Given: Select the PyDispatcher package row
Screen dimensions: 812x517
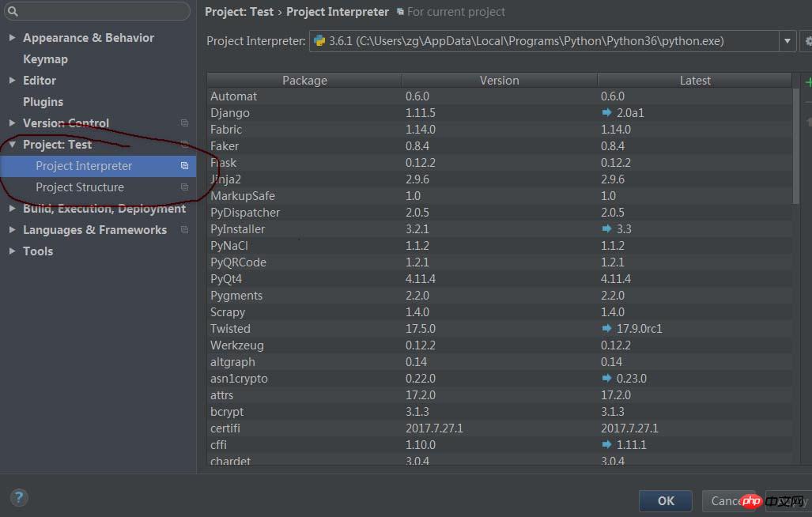Looking at the screenshot, I should tap(499, 212).
